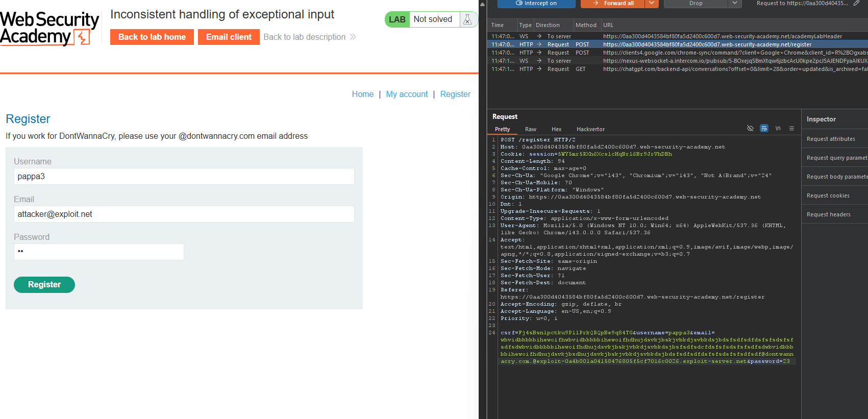Screen dimensions: 868x419
Task: Open the Register navigation link
Action: coord(455,94)
